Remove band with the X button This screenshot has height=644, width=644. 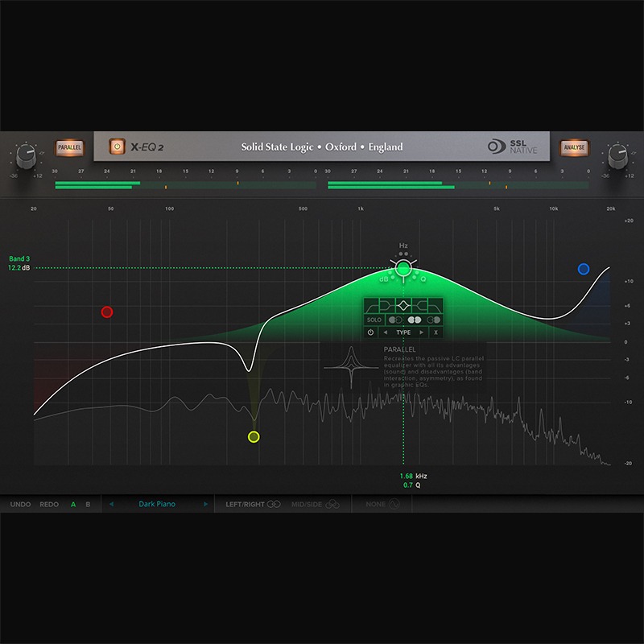click(436, 332)
